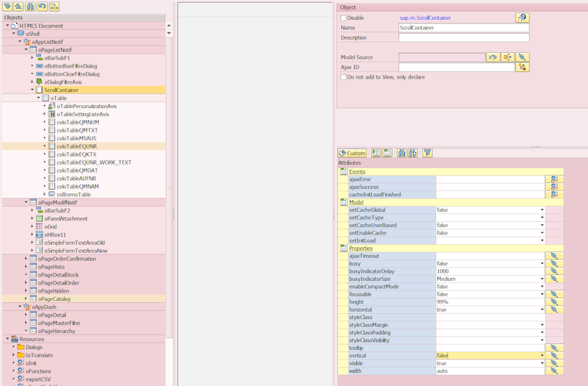Click the styleClass value field
Image resolution: width=588 pixels, height=386 pixels.
(490, 317)
